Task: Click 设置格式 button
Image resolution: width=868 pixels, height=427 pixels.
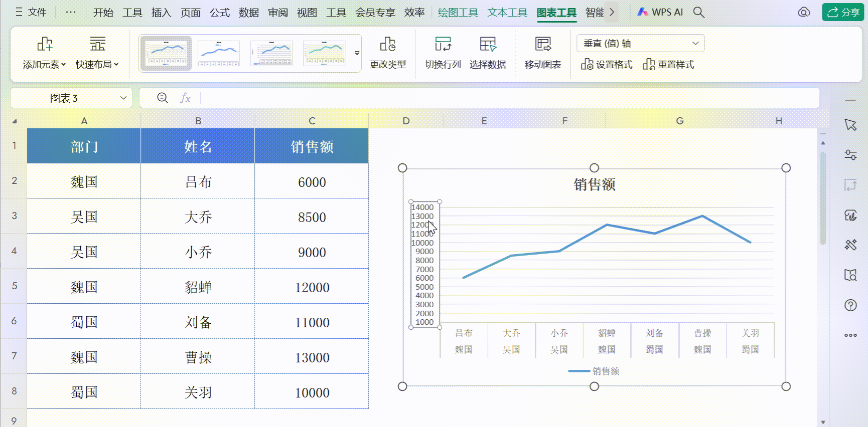Action: 606,65
